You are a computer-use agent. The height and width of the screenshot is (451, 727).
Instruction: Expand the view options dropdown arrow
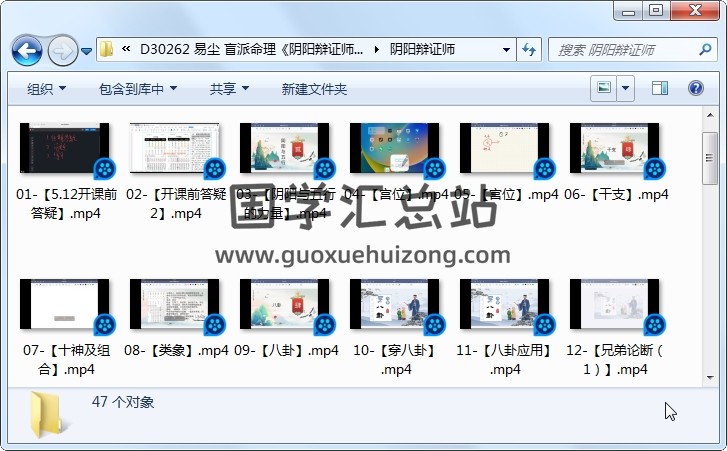(x=625, y=88)
